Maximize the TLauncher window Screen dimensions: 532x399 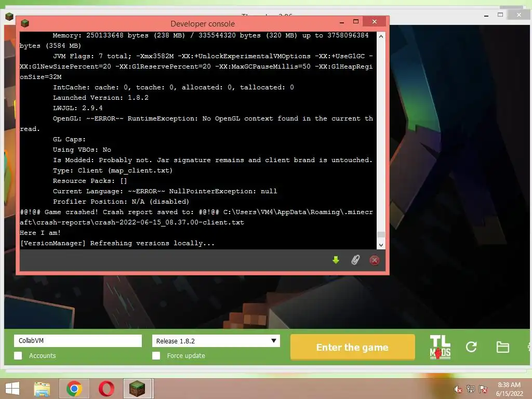[x=500, y=15]
